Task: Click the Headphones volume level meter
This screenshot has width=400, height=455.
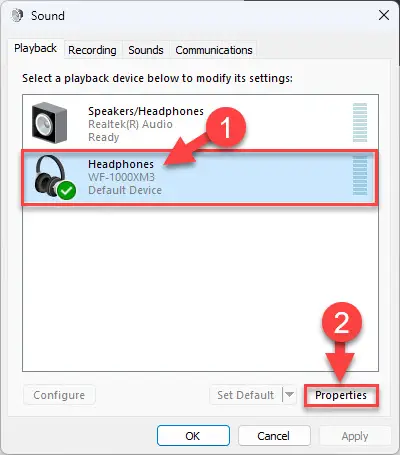Action: click(360, 175)
